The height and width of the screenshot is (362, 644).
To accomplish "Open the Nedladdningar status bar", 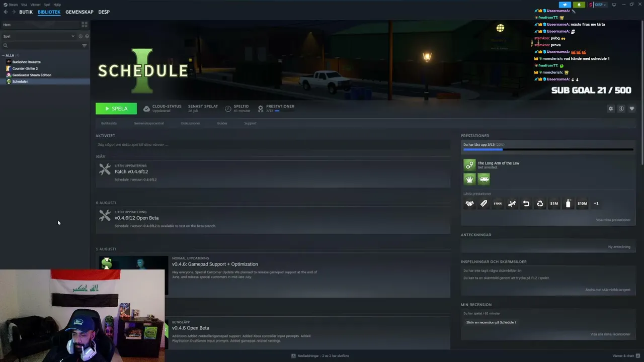I will (x=320, y=356).
